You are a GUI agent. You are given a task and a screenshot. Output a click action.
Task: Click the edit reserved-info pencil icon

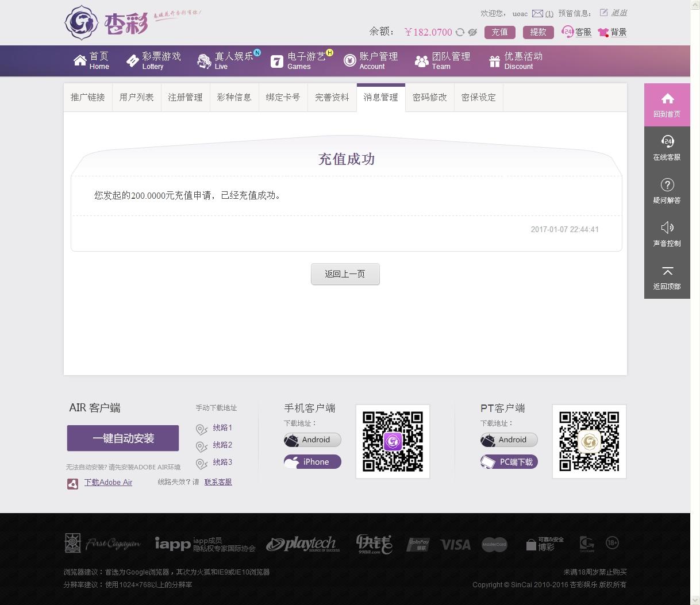(x=603, y=13)
